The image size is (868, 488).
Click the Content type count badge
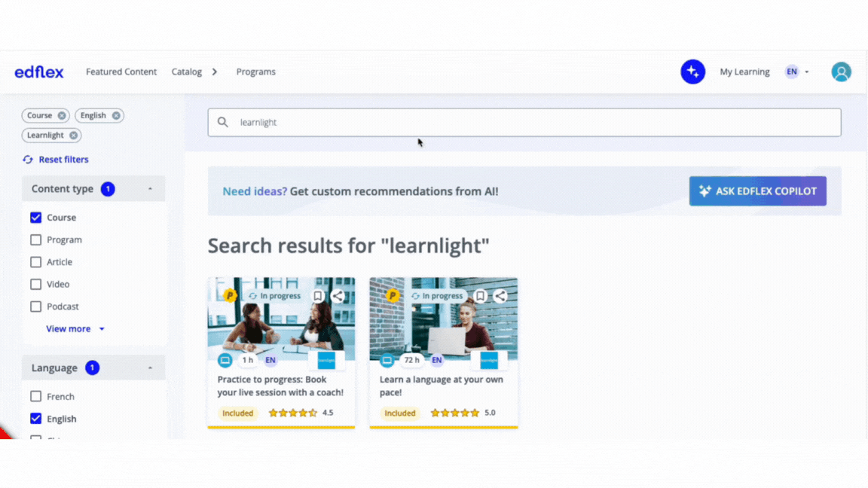click(108, 189)
